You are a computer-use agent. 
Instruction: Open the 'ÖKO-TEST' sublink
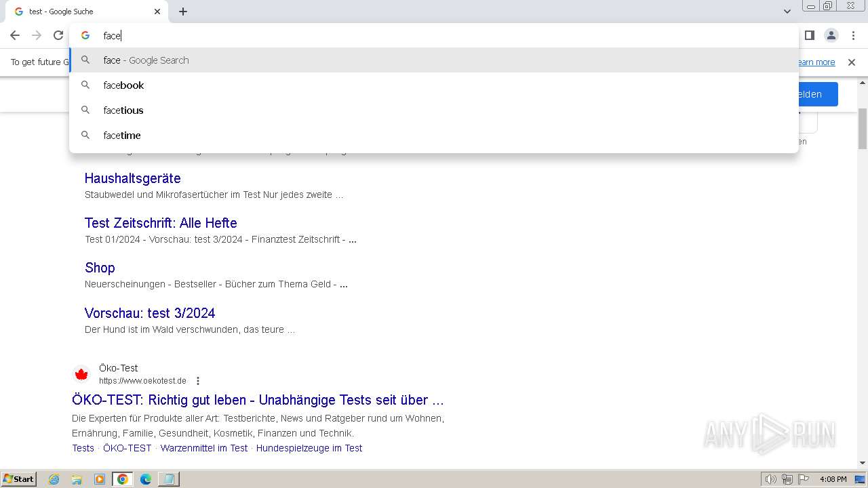pos(127,448)
